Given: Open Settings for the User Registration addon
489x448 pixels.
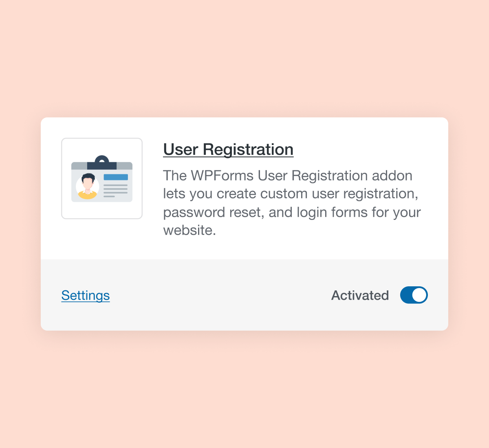Looking at the screenshot, I should pyautogui.click(x=85, y=295).
